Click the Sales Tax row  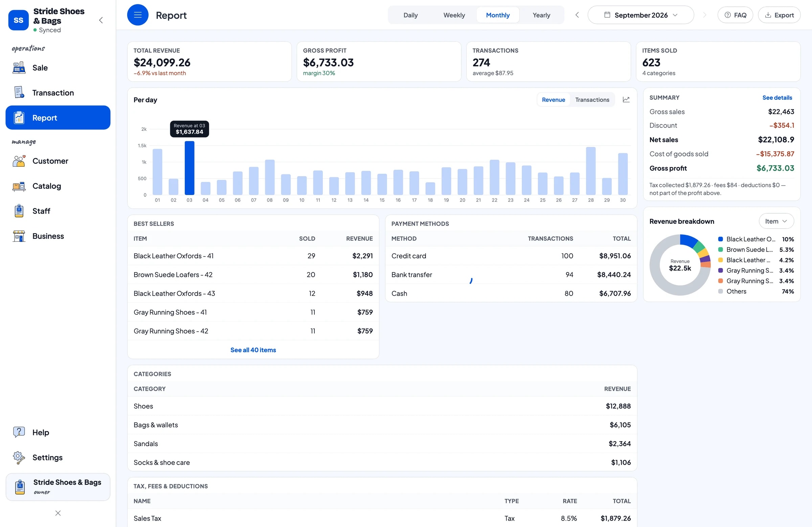(382, 518)
